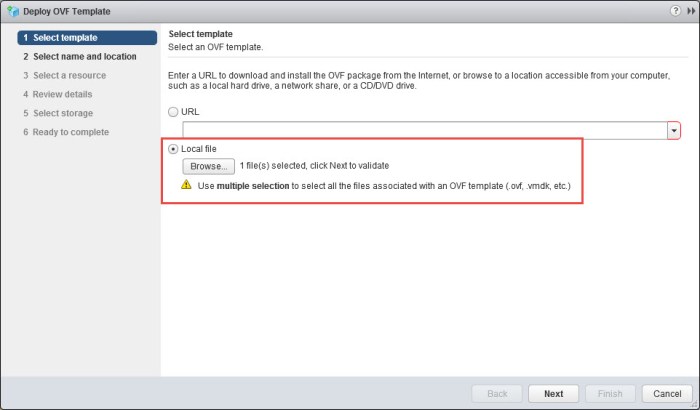Open step 4 Review details
The width and height of the screenshot is (700, 410).
coord(62,95)
